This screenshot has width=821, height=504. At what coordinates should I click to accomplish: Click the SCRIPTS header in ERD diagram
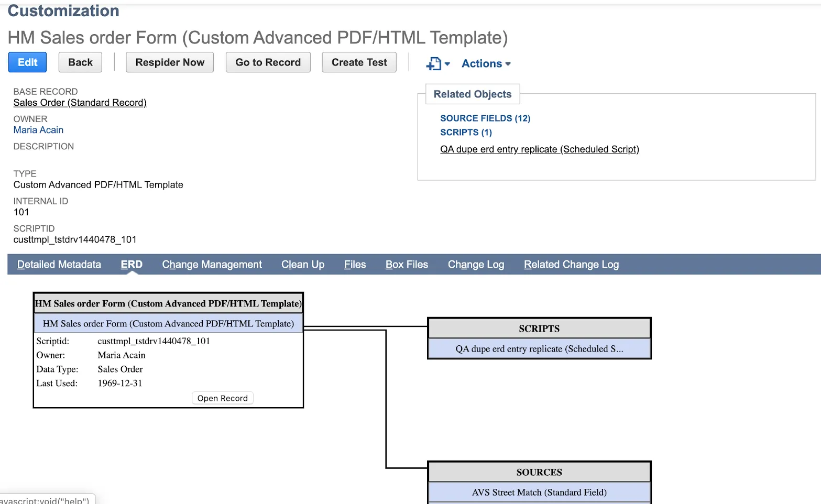(539, 328)
